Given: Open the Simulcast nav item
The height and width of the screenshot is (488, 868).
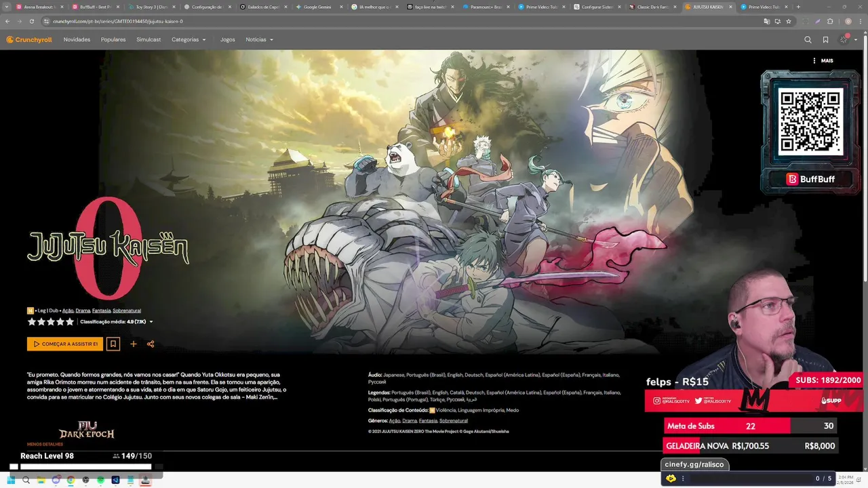Looking at the screenshot, I should (149, 39).
